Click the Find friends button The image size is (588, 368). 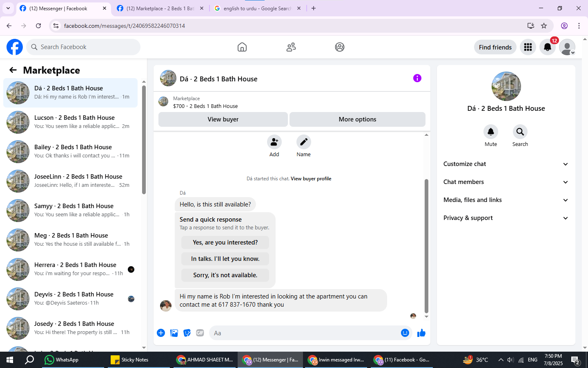tap(495, 47)
